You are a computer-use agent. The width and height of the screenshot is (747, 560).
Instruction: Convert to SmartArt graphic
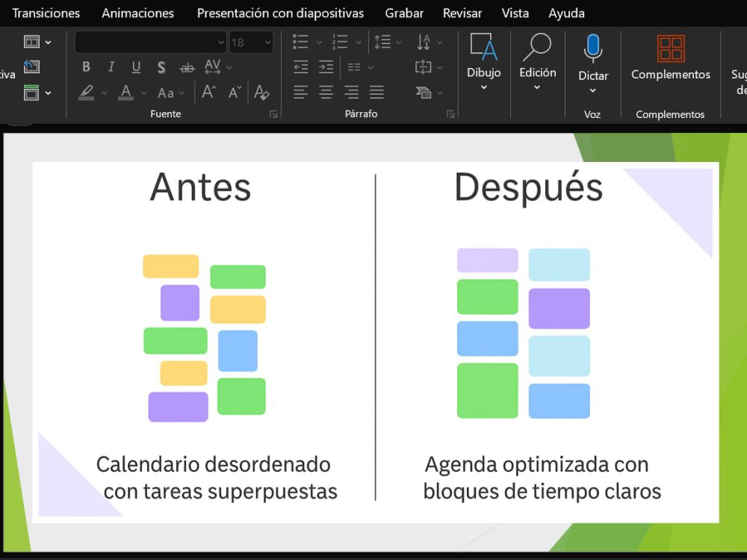click(429, 93)
